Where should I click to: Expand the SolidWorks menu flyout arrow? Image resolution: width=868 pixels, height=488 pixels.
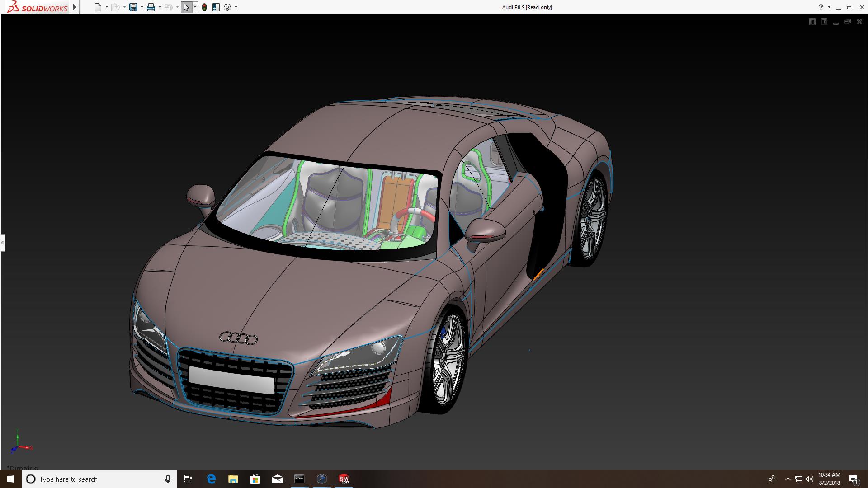[x=75, y=7]
